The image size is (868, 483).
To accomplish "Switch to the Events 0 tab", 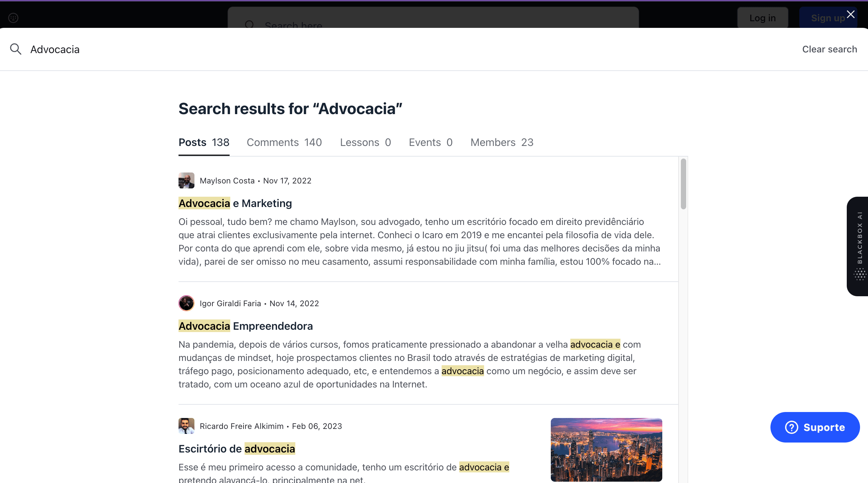I will (431, 142).
